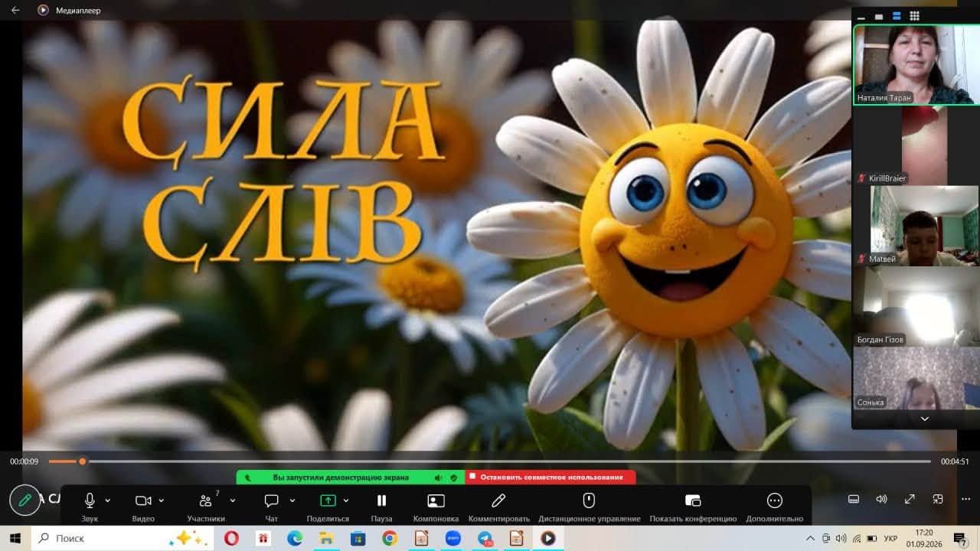This screenshot has height=551, width=980.
Task: Click the green Поделиться share screen icon
Action: click(328, 500)
